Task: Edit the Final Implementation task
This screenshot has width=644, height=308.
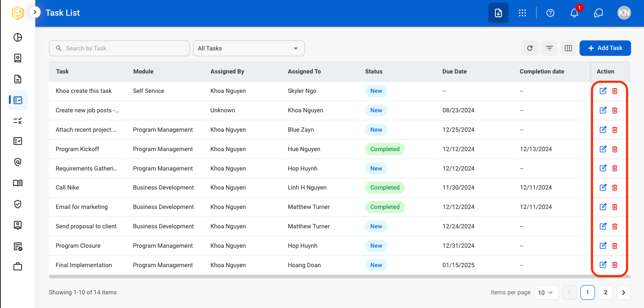Action: (x=603, y=265)
